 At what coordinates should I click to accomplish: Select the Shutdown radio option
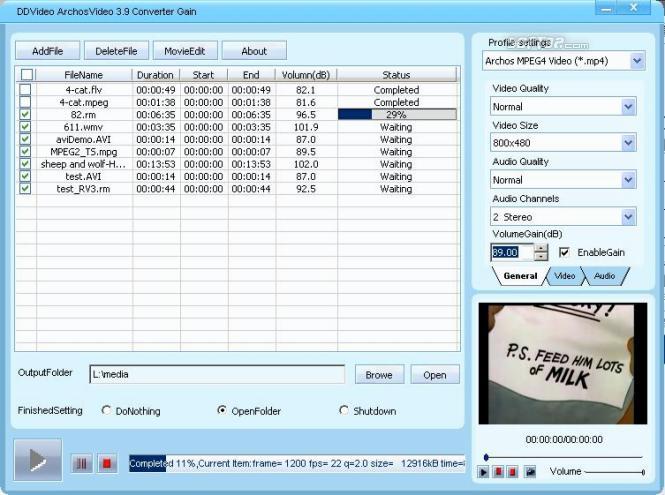pos(344,410)
